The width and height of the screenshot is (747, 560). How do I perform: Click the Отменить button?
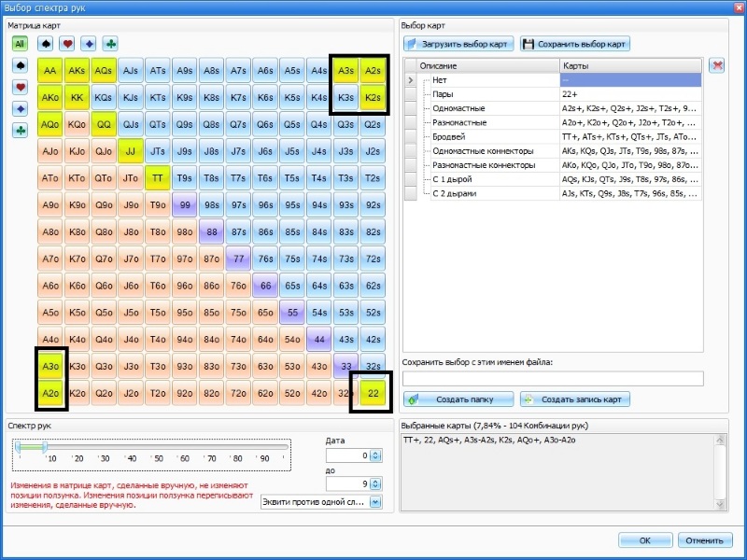coord(705,540)
